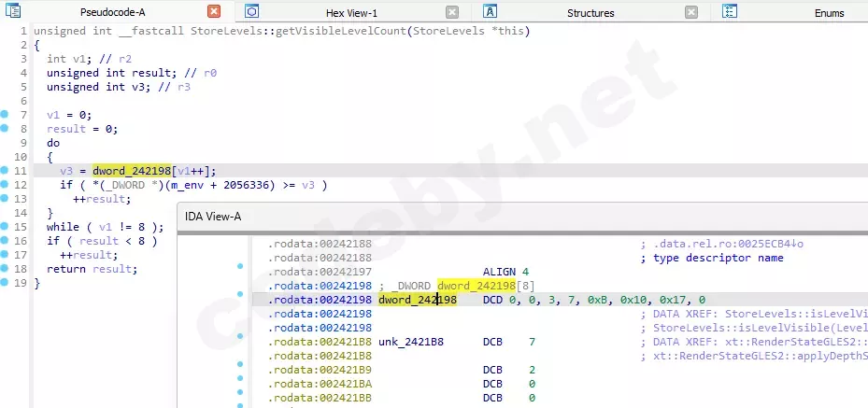Click the address .rodata:00242197
868x408 pixels.
320,272
